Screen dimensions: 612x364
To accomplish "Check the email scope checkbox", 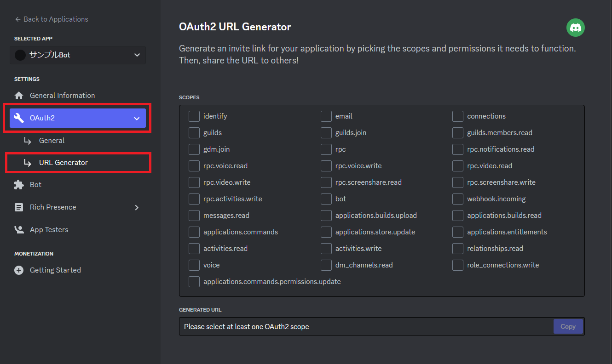I will click(x=326, y=116).
